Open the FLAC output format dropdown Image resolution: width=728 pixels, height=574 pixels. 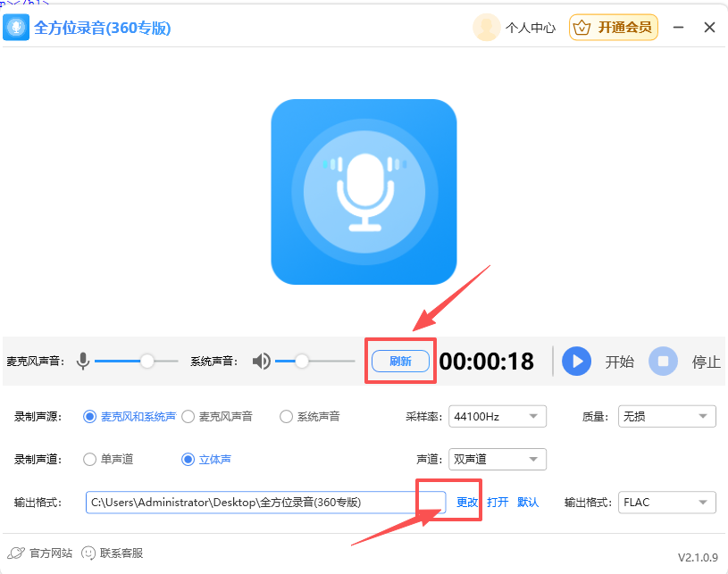point(666,502)
